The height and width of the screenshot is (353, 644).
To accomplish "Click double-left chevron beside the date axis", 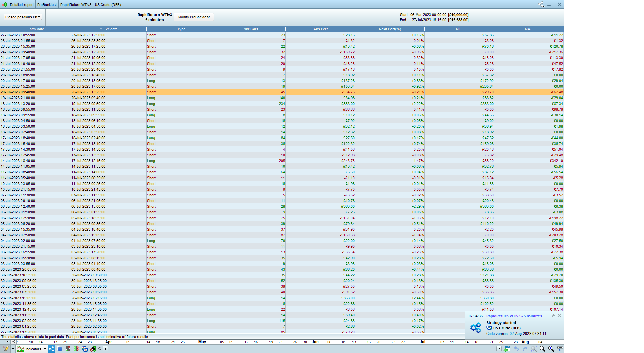I will (13, 342).
